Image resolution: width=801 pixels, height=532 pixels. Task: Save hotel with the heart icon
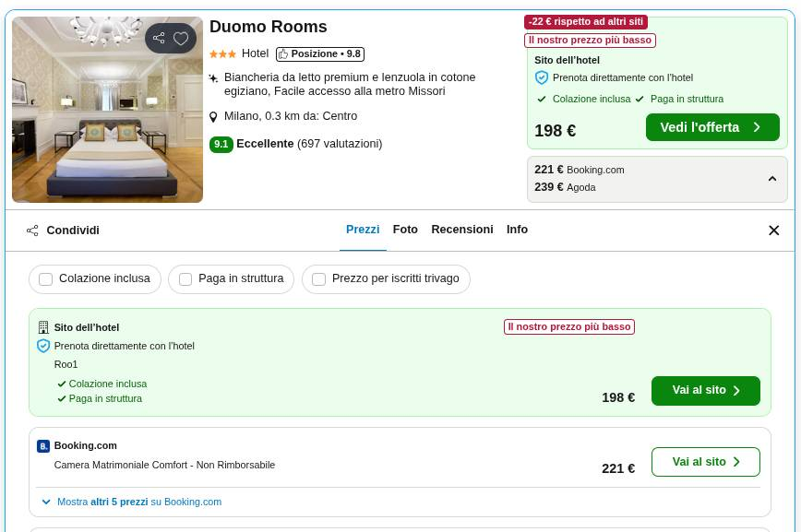click(181, 38)
